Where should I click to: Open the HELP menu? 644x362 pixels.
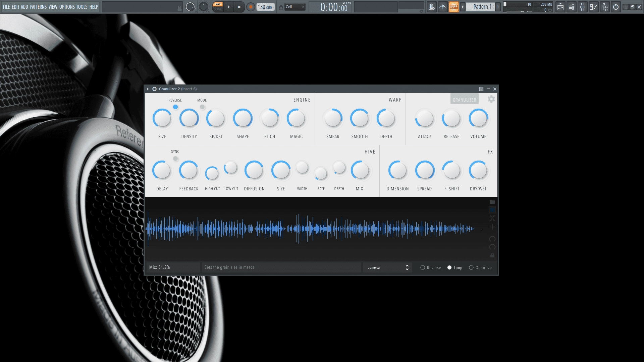[94, 7]
